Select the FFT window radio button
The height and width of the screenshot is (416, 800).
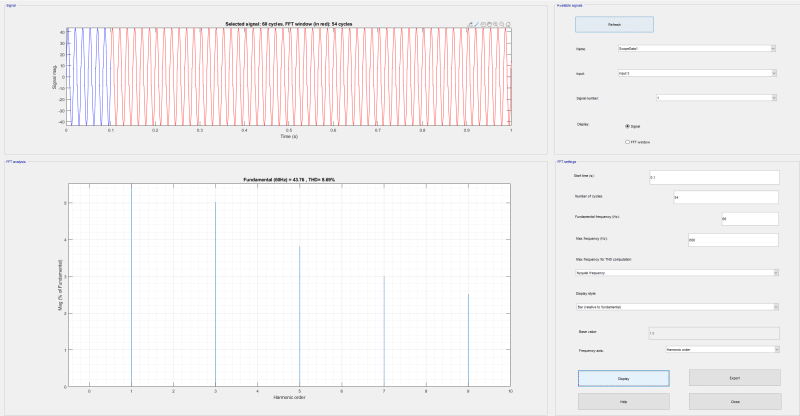pyautogui.click(x=628, y=142)
